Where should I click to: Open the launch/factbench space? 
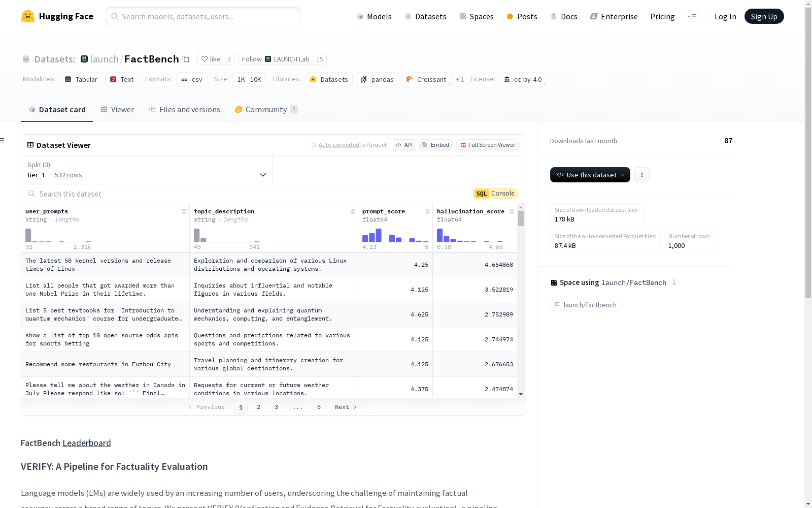pyautogui.click(x=586, y=305)
